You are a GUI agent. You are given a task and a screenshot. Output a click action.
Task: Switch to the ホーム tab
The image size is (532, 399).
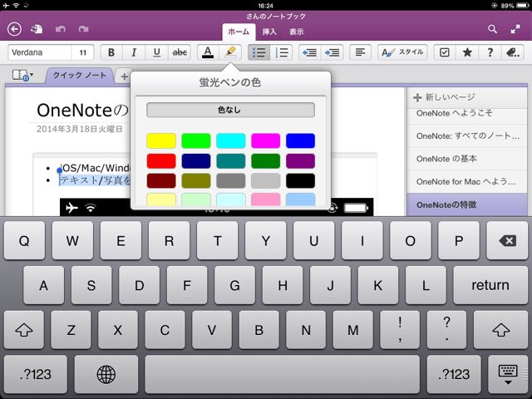click(x=239, y=32)
